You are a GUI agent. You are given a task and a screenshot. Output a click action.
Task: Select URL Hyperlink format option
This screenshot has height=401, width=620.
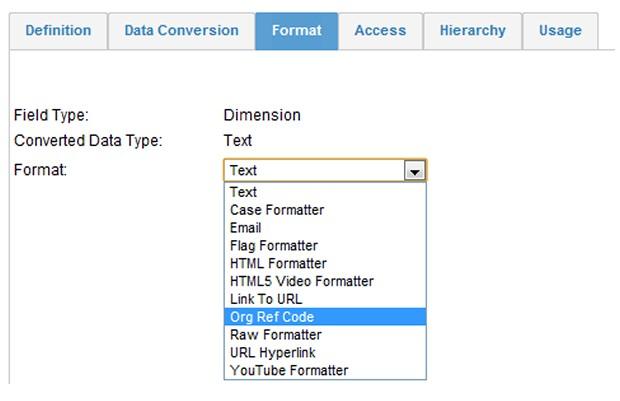(x=325, y=352)
